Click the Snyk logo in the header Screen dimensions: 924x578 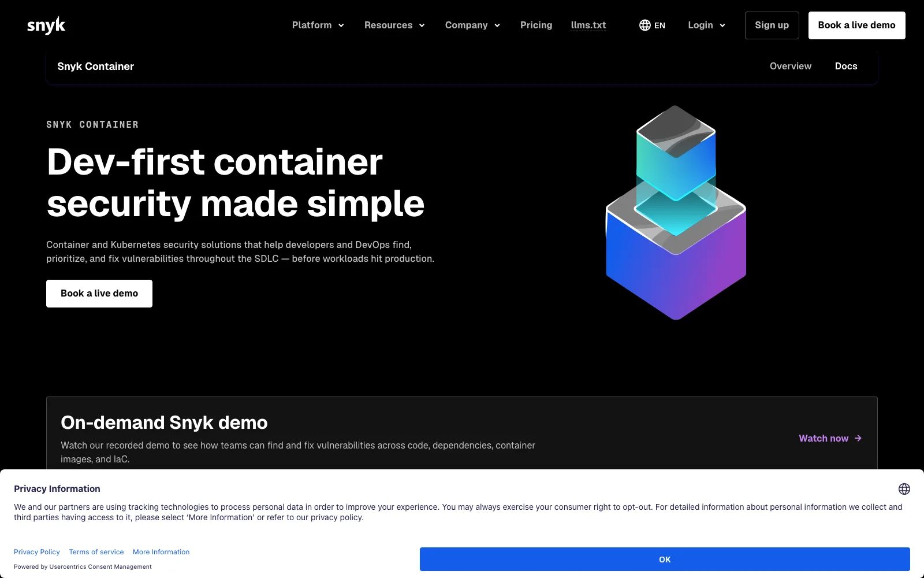(x=46, y=25)
